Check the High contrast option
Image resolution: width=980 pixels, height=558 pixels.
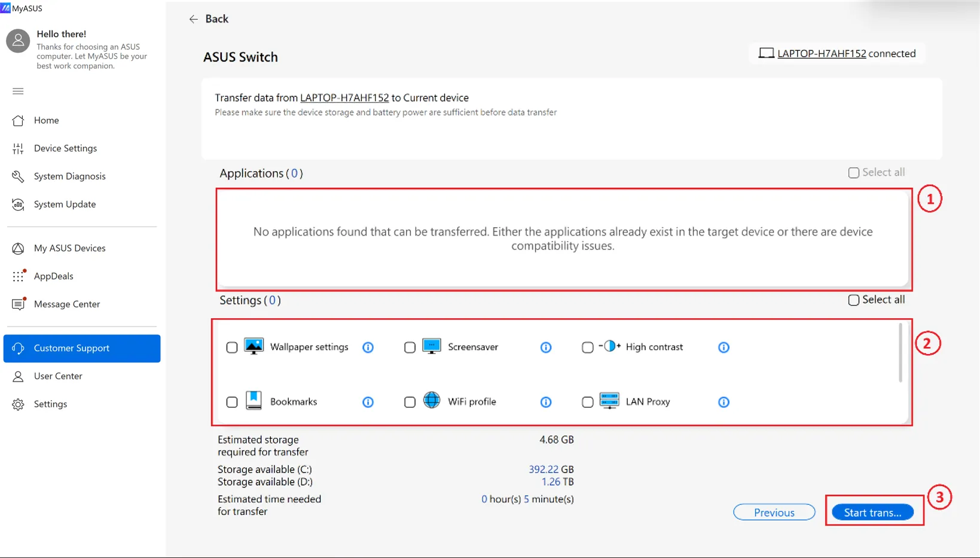587,347
